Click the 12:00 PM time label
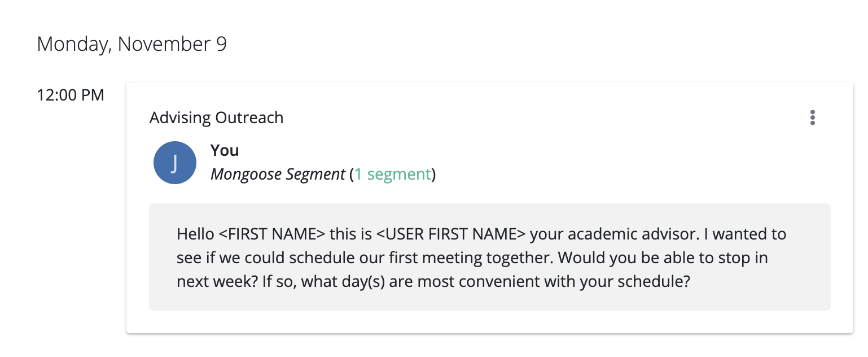Screen dimensions: 868x357 [71, 95]
